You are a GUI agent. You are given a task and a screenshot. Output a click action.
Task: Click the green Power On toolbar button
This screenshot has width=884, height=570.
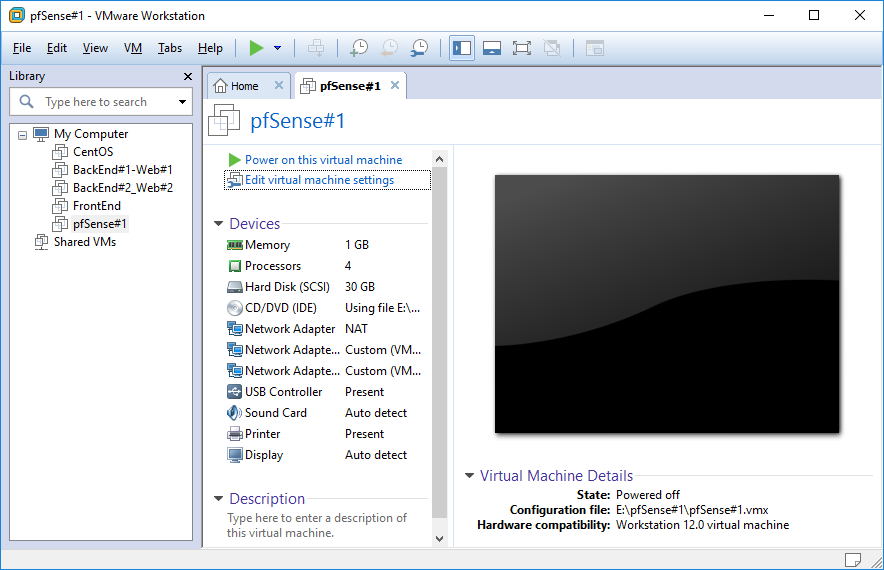click(257, 48)
